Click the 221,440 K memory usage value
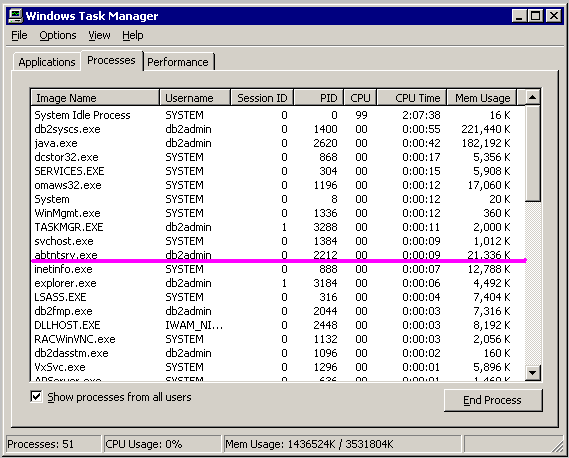569x458 pixels. tap(486, 129)
